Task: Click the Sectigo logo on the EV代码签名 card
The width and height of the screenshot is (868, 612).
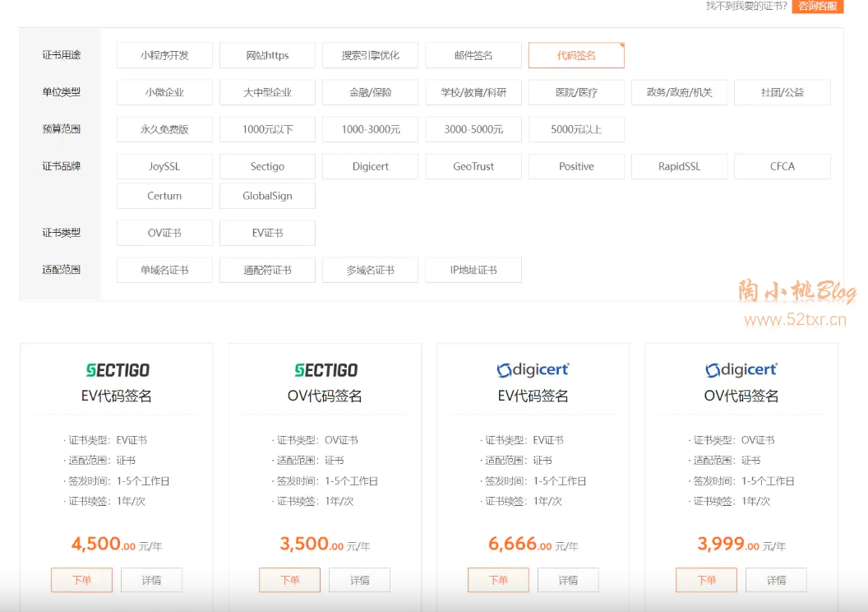Action: click(118, 370)
